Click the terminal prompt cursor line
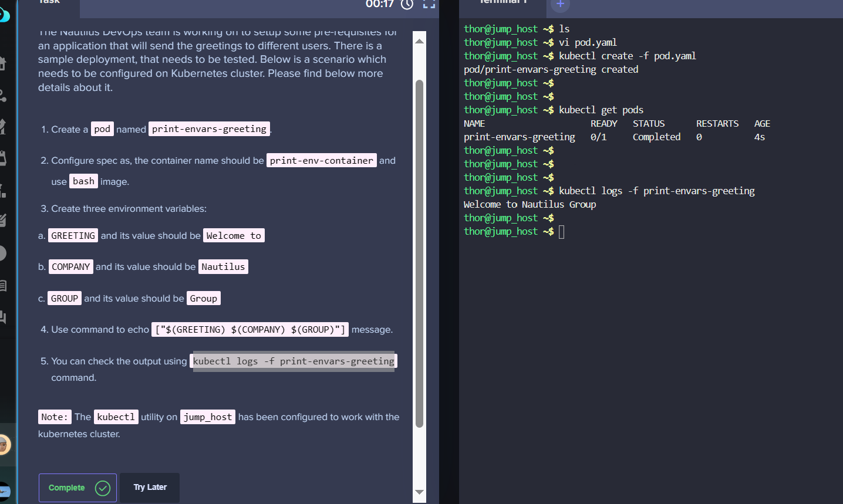The height and width of the screenshot is (504, 843). coord(561,232)
